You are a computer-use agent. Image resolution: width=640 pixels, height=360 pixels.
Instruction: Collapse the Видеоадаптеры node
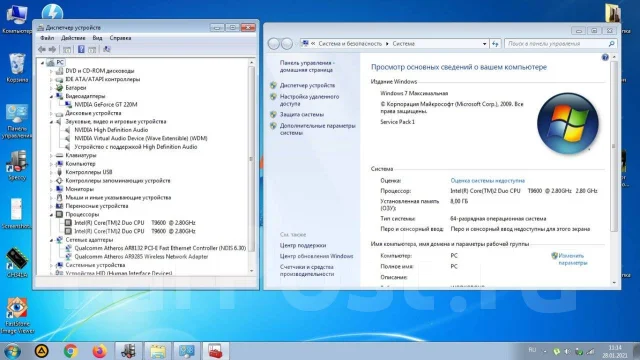51,96
